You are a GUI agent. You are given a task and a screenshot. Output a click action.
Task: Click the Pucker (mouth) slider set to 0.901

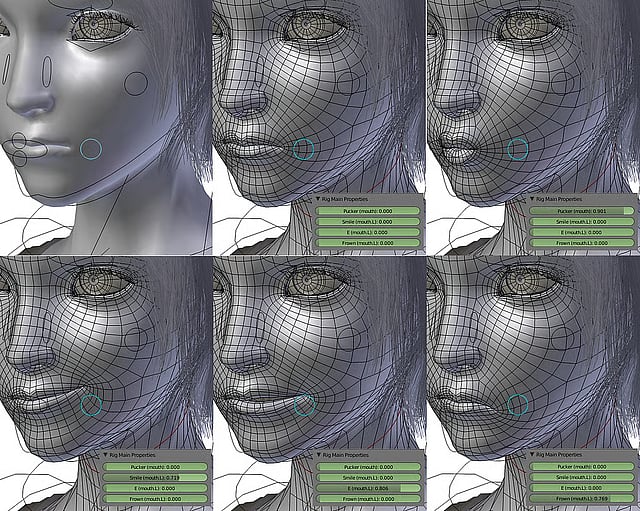pyautogui.click(x=581, y=211)
